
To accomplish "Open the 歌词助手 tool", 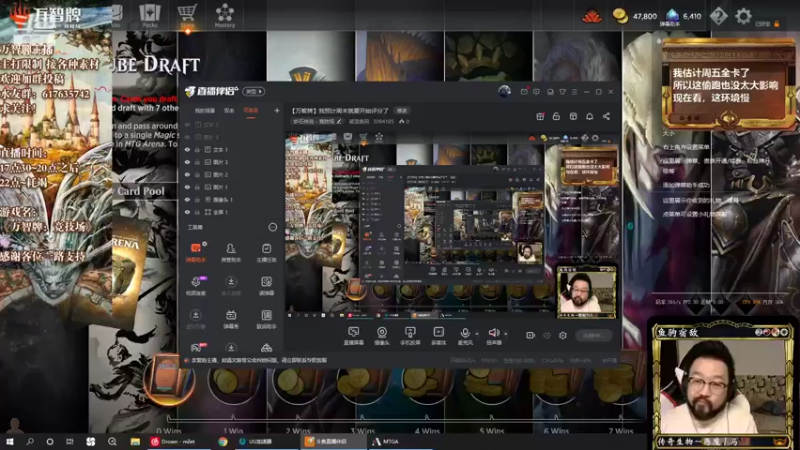I will pos(266,319).
